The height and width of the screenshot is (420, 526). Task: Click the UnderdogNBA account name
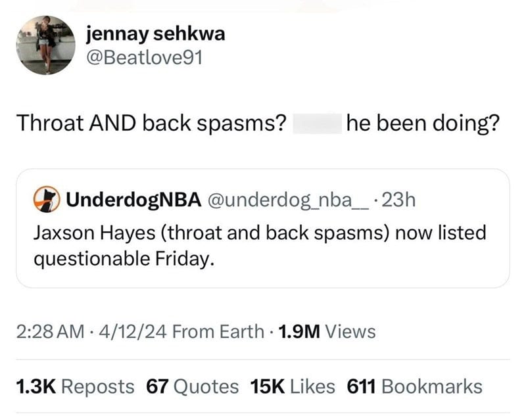[131, 199]
